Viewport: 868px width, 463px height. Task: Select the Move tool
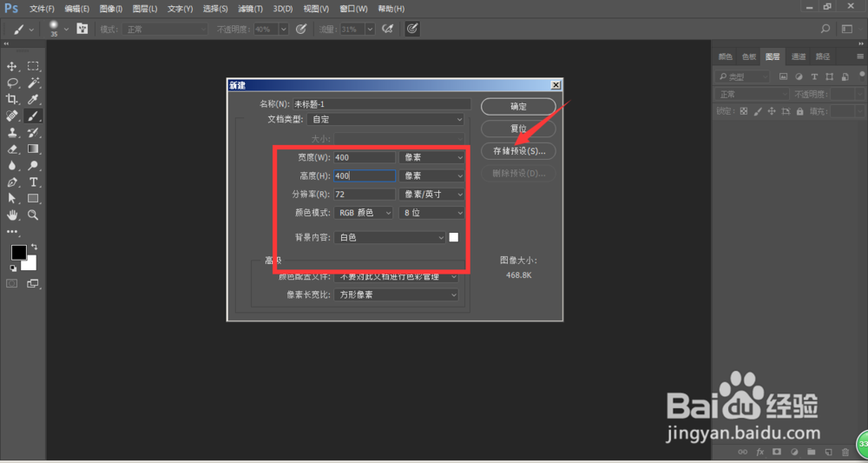click(x=11, y=67)
